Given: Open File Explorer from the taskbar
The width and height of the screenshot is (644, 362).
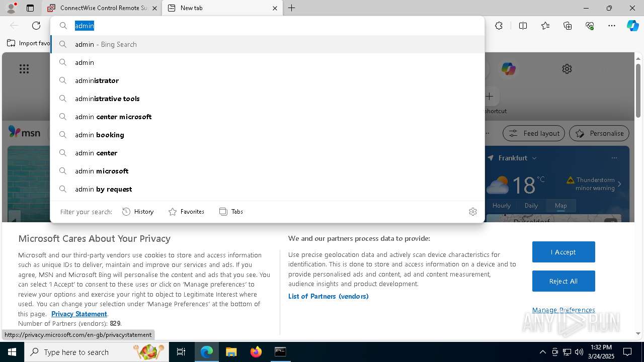Looking at the screenshot, I should click(x=231, y=352).
